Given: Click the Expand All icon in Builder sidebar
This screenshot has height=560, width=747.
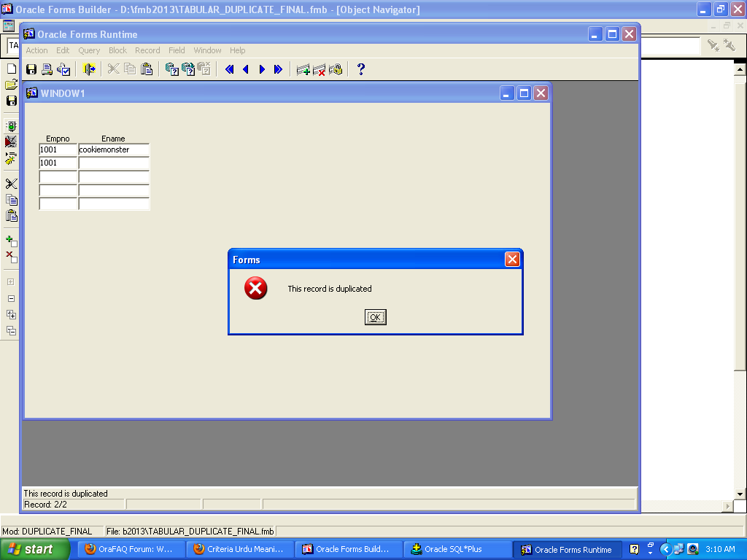Looking at the screenshot, I should tap(12, 315).
